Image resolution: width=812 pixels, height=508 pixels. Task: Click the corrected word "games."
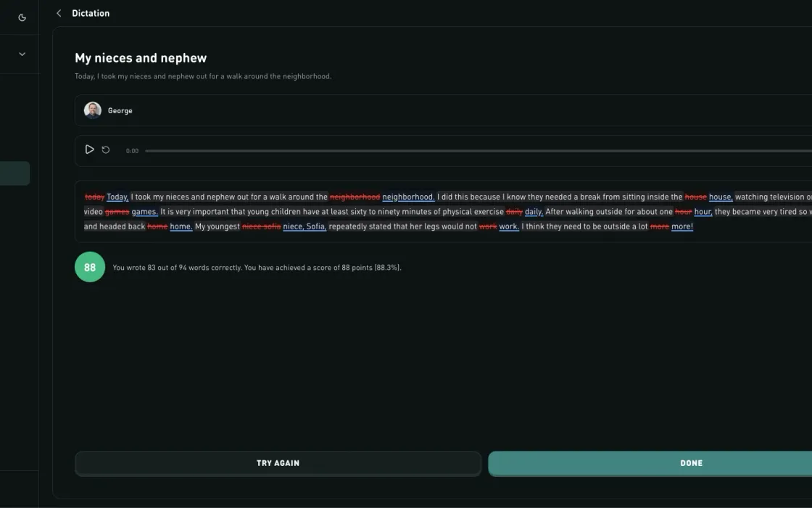coord(144,211)
